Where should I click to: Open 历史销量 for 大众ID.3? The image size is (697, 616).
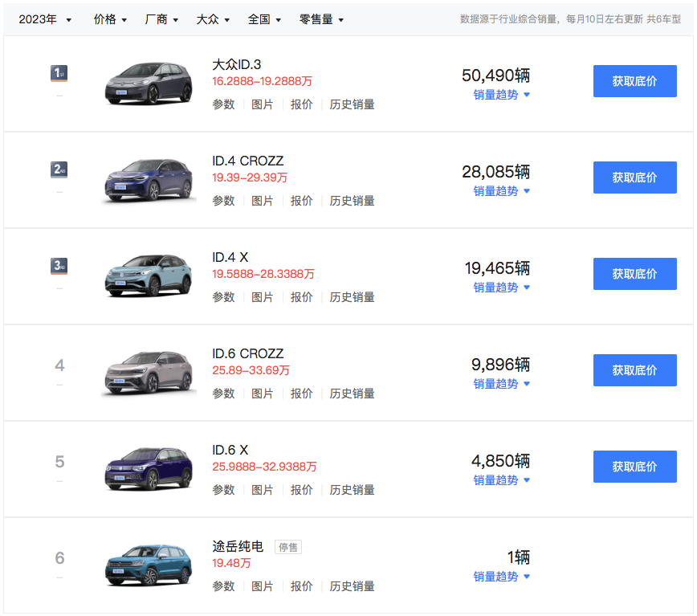pyautogui.click(x=352, y=104)
